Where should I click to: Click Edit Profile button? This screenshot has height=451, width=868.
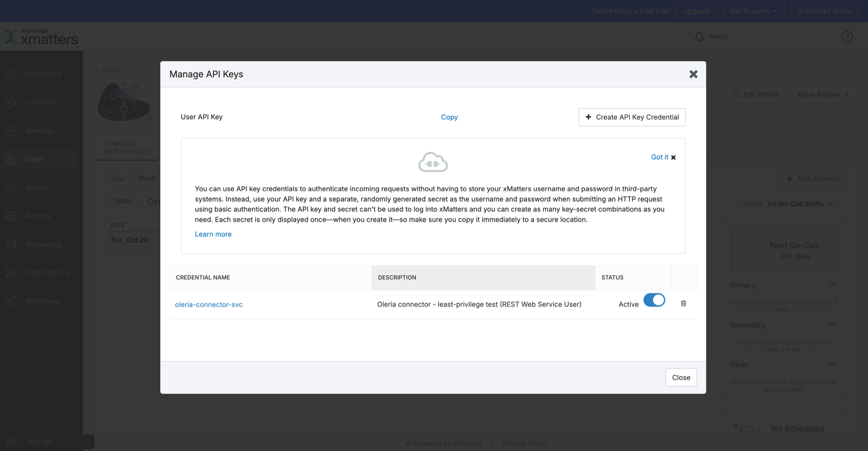(756, 95)
